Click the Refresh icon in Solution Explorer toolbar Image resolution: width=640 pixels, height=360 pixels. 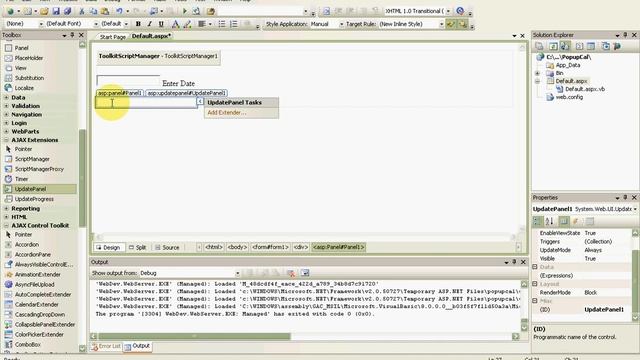[x=553, y=46]
